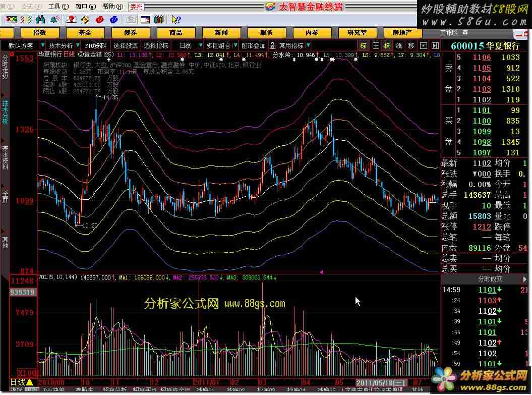This screenshot has height=395, width=532.
Task: Click the 939319 volume axis label
Action: (x=22, y=292)
